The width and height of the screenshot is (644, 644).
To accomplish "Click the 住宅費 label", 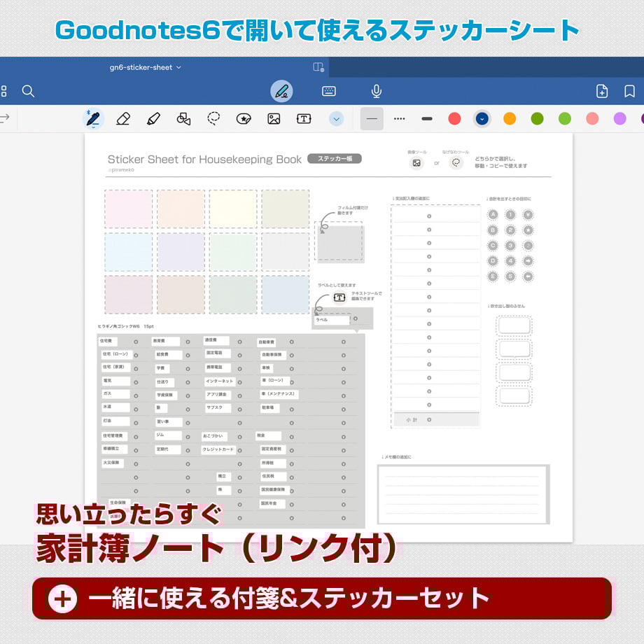I will (108, 341).
